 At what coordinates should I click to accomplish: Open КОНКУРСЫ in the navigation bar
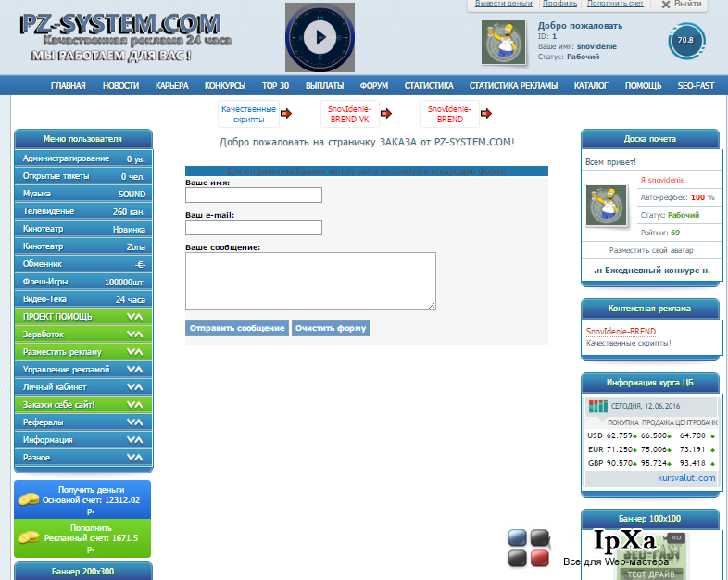225,86
